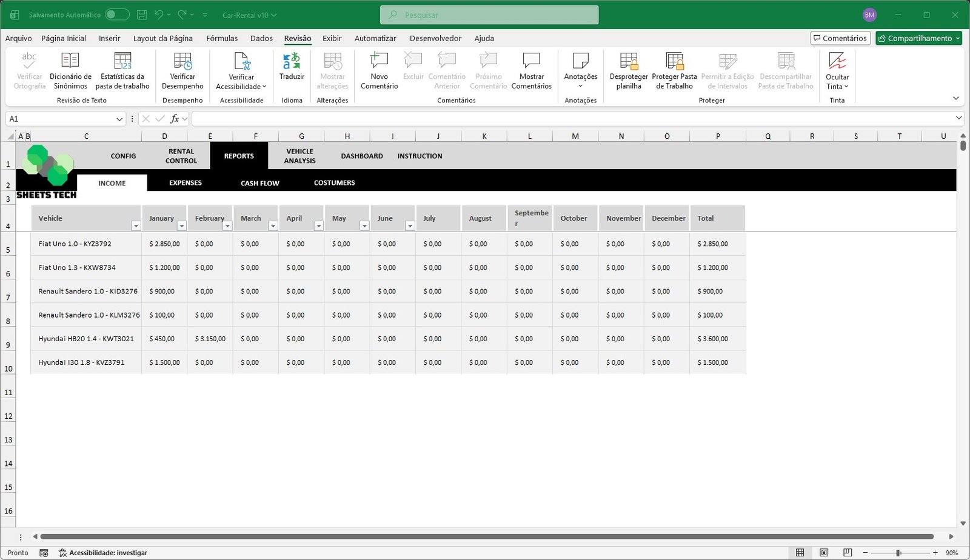Open the Name Box dropdown

pos(119,119)
